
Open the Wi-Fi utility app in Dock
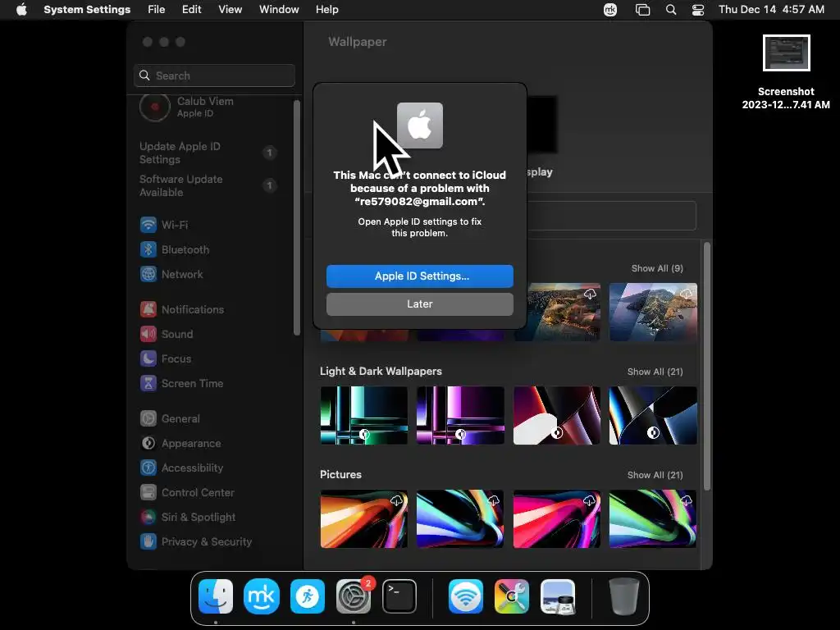coord(466,596)
